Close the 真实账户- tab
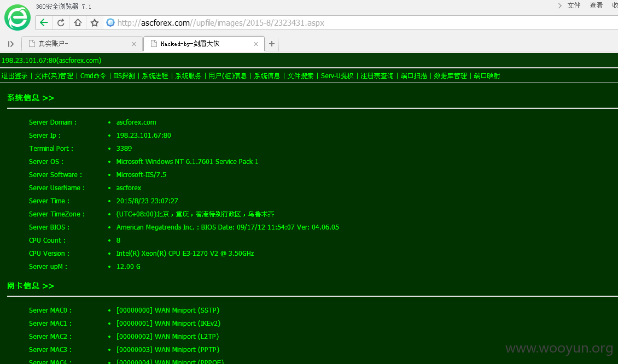 point(134,44)
